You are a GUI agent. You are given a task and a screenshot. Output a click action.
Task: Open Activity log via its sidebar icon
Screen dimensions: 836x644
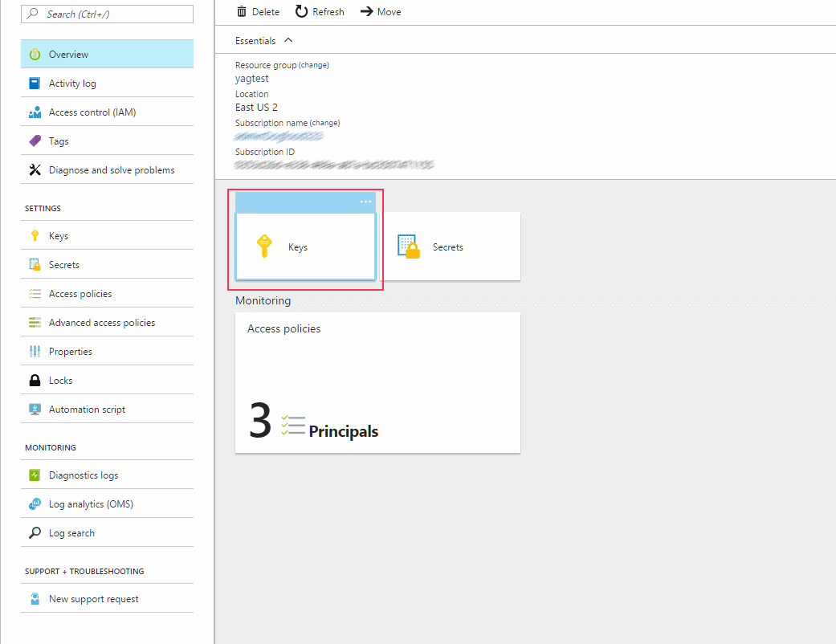click(x=33, y=83)
